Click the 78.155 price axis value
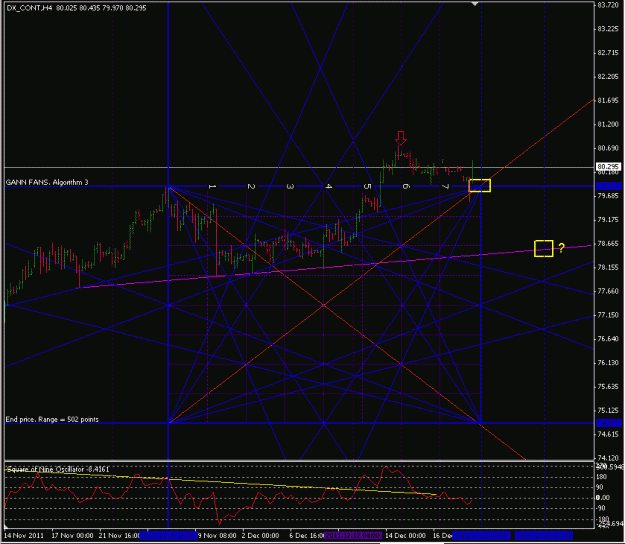Screen dimensions: 625x544 coord(608,267)
